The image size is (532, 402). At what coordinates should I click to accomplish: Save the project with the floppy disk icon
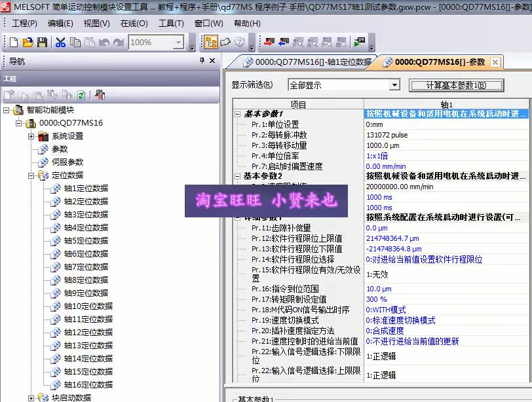pyautogui.click(x=42, y=43)
